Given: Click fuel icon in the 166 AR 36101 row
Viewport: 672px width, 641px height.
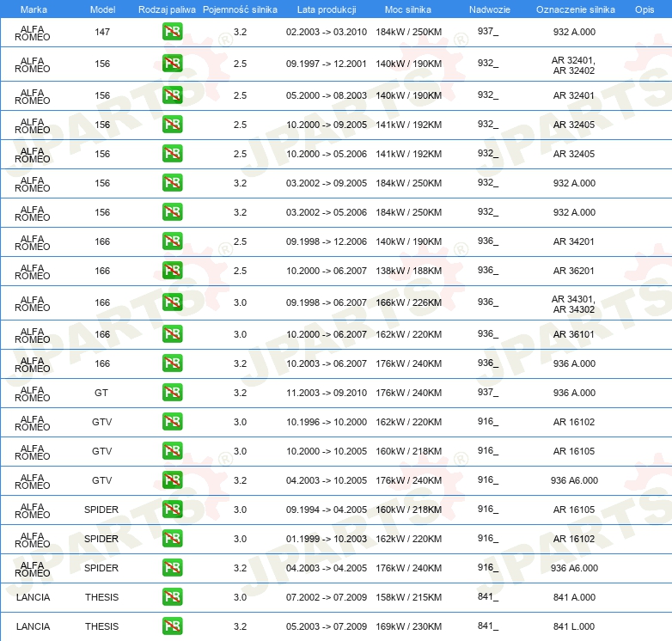Looking at the screenshot, I should pyautogui.click(x=172, y=333).
